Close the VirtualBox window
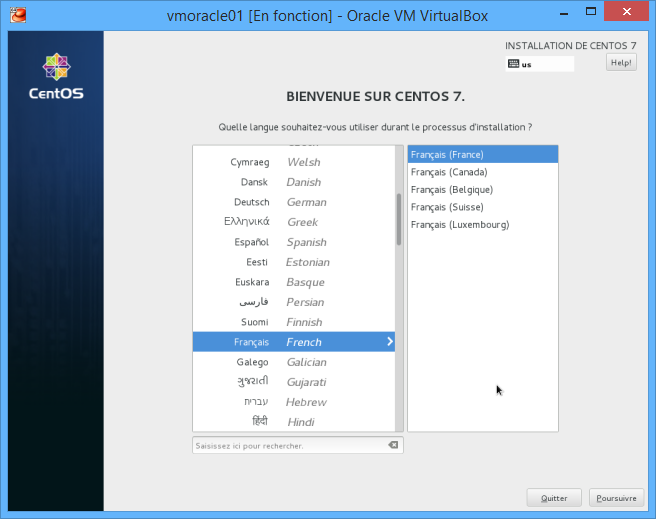The height and width of the screenshot is (519, 656). pyautogui.click(x=627, y=12)
